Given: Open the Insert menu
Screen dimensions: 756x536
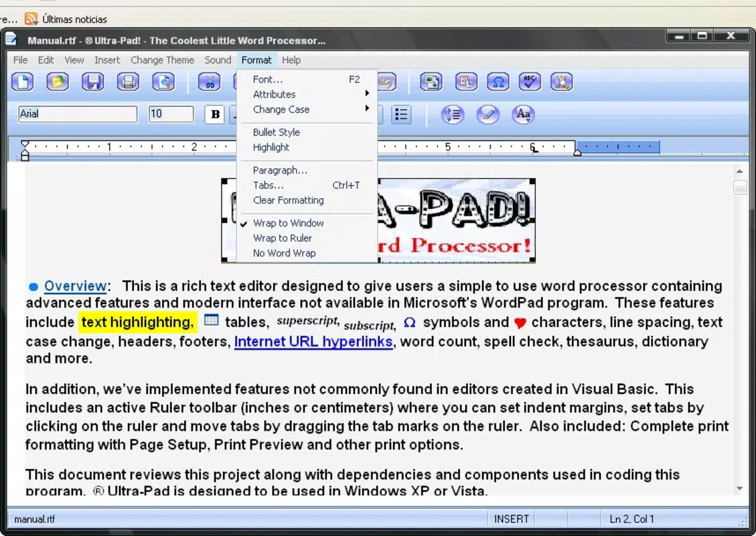Looking at the screenshot, I should [107, 60].
